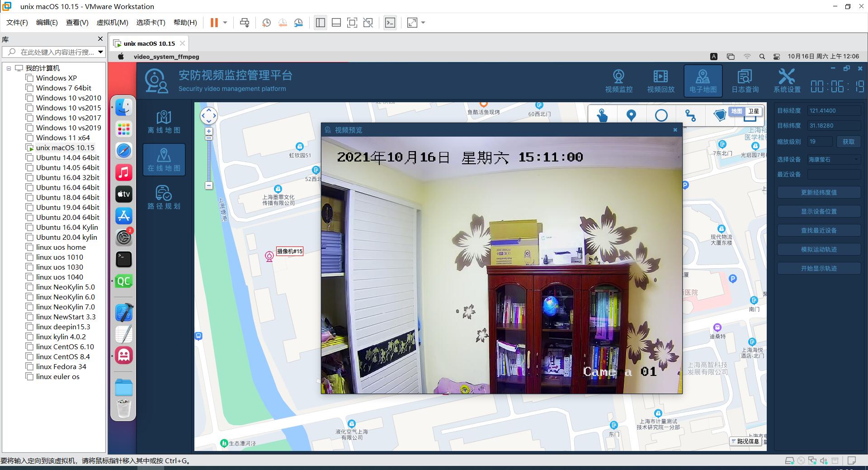Open the 视频回放 video playback module
The width and height of the screenshot is (868, 470).
660,81
